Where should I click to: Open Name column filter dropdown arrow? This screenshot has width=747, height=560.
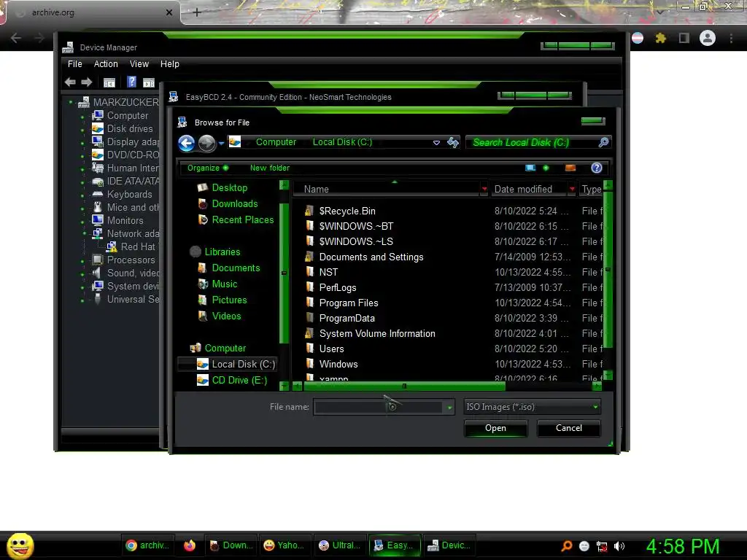[484, 189]
